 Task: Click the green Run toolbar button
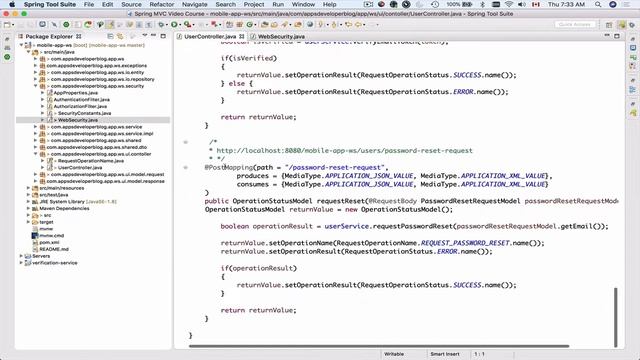tap(174, 25)
